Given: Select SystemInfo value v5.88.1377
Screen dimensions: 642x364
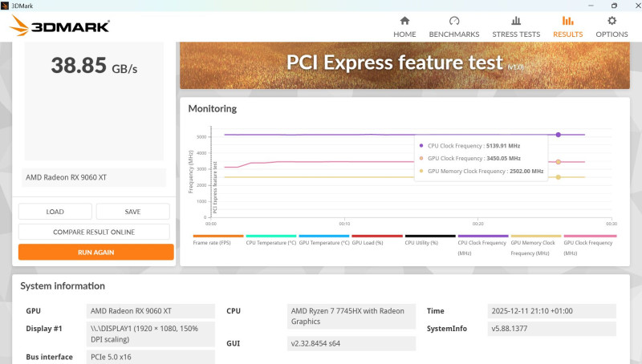Looking at the screenshot, I should tap(552, 329).
